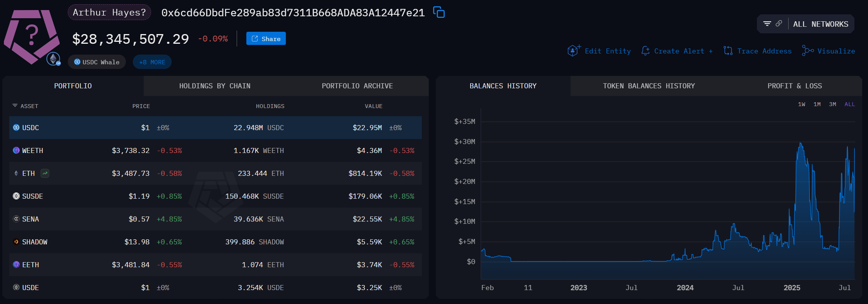Click the green chart icon beside ETH

click(x=45, y=173)
